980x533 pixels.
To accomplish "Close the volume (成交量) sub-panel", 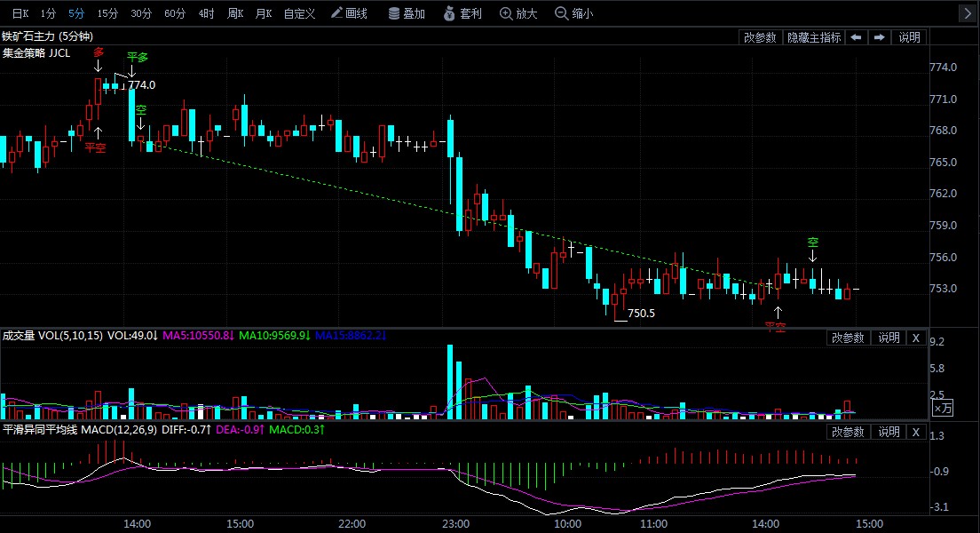I will point(916,338).
